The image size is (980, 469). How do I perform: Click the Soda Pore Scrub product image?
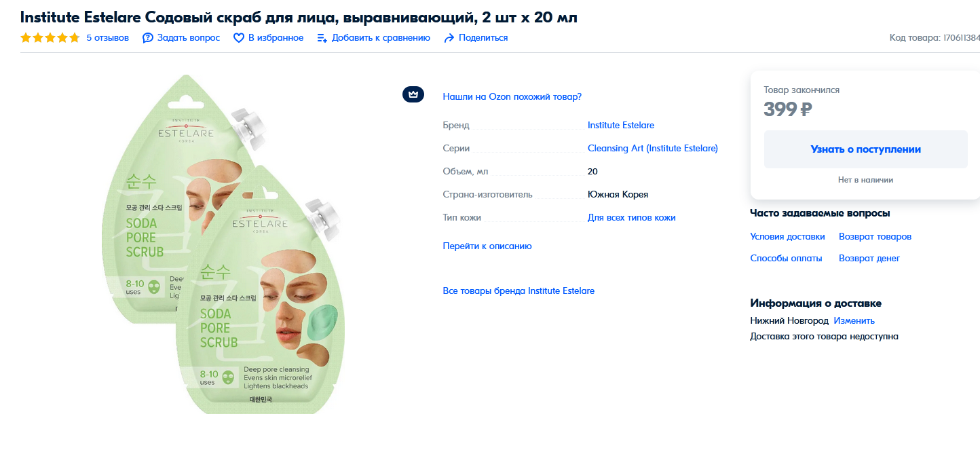coord(226,244)
